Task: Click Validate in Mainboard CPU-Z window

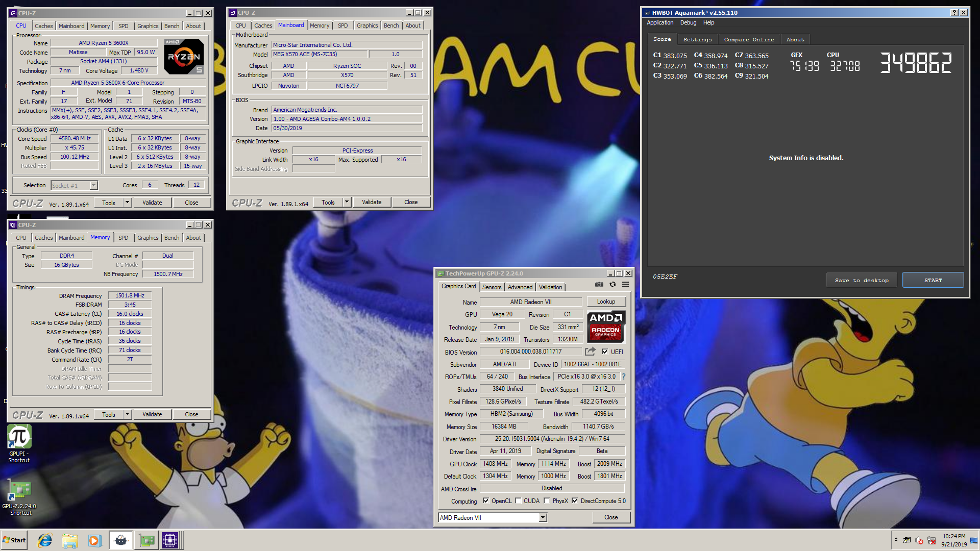Action: tap(371, 202)
